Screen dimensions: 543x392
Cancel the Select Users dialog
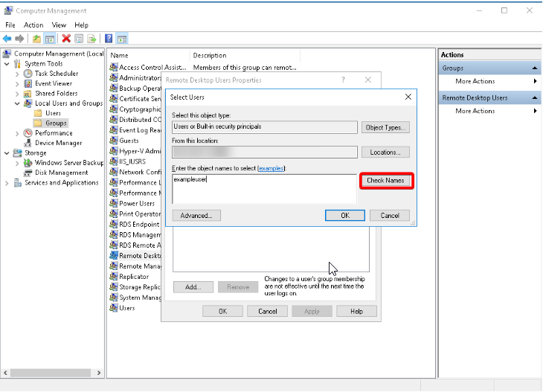point(390,216)
